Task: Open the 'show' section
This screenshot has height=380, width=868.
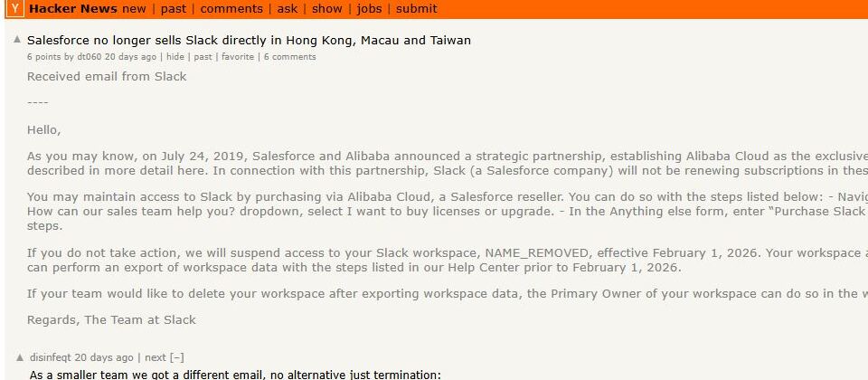Action: point(327,9)
